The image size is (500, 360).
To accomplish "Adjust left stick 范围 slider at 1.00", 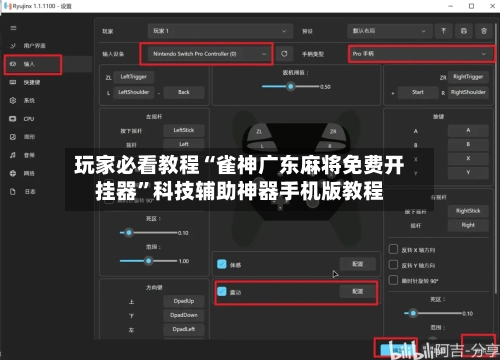I will click(149, 261).
